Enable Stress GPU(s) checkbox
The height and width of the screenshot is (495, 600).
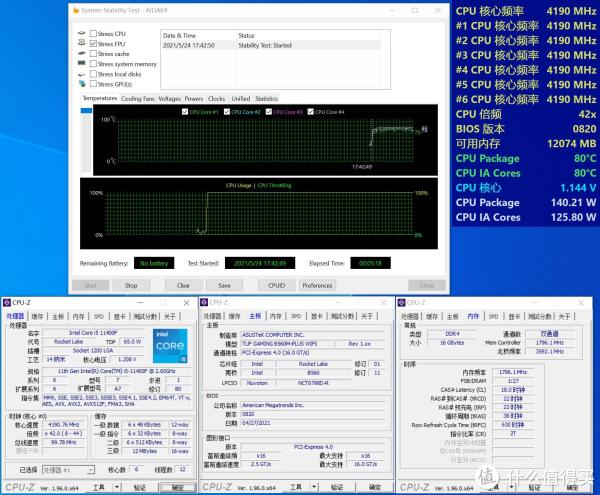[x=93, y=83]
